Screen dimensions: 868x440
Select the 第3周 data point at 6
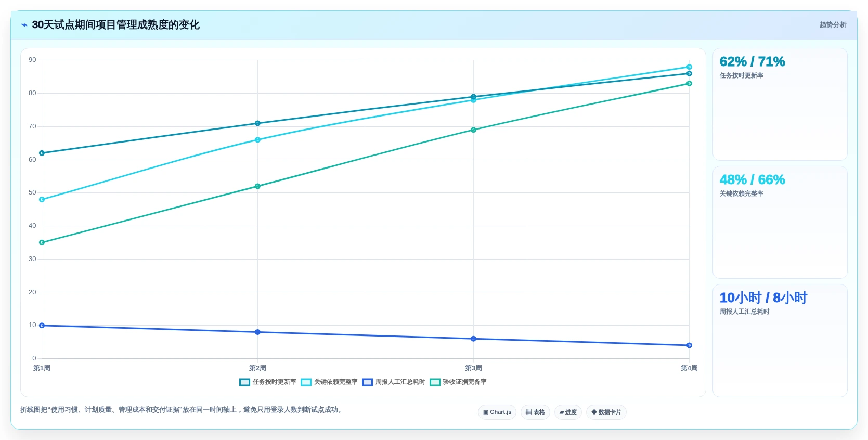tap(473, 339)
